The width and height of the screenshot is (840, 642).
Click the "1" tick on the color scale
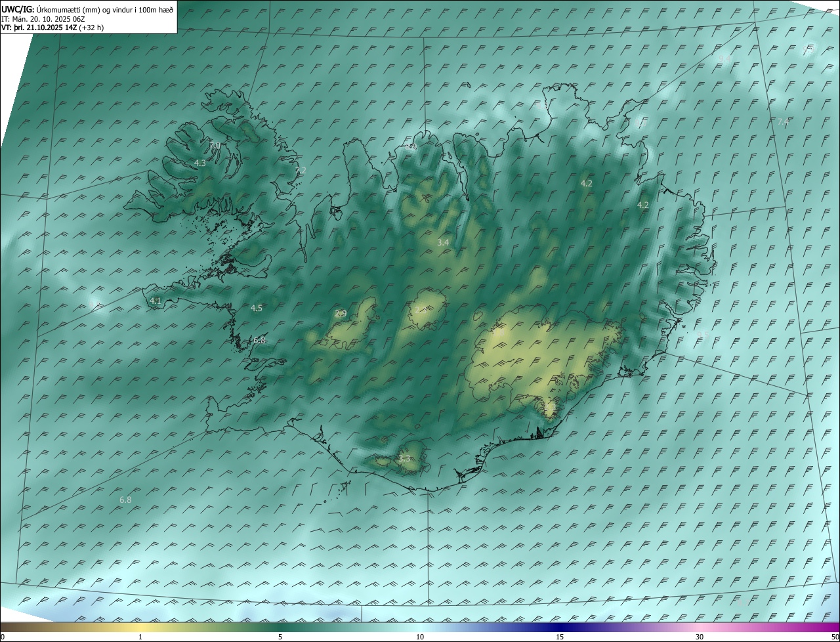tap(140, 637)
